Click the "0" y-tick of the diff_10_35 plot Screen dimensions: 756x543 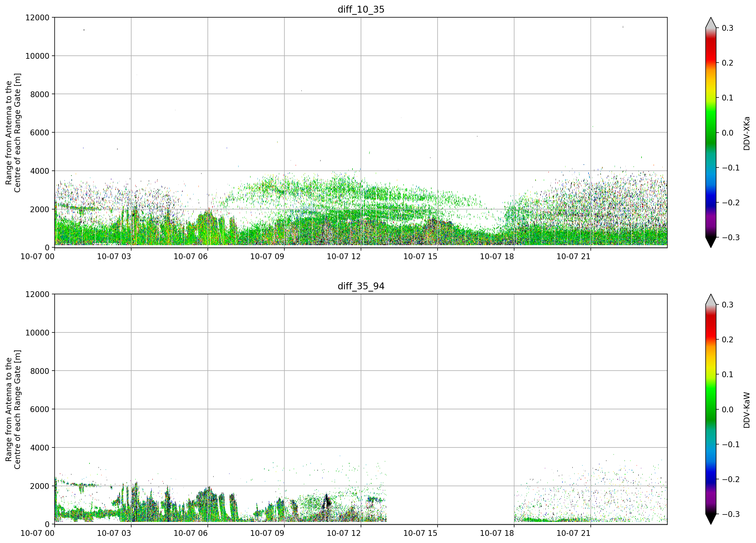pyautogui.click(x=47, y=248)
